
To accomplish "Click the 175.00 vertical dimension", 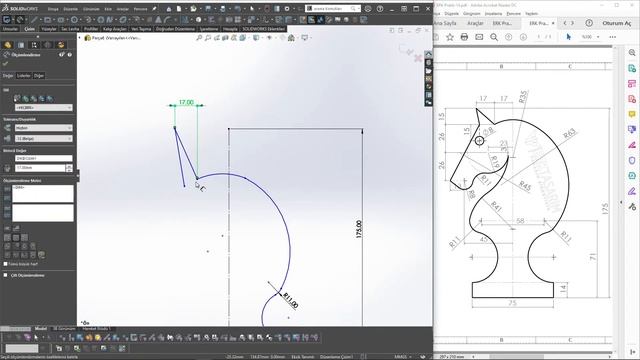I will 358,229.
